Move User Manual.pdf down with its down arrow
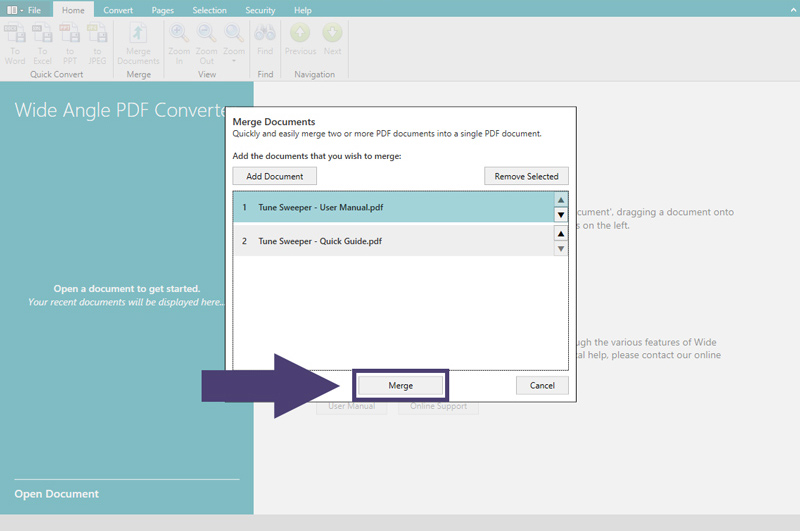800x531 pixels. [561, 215]
